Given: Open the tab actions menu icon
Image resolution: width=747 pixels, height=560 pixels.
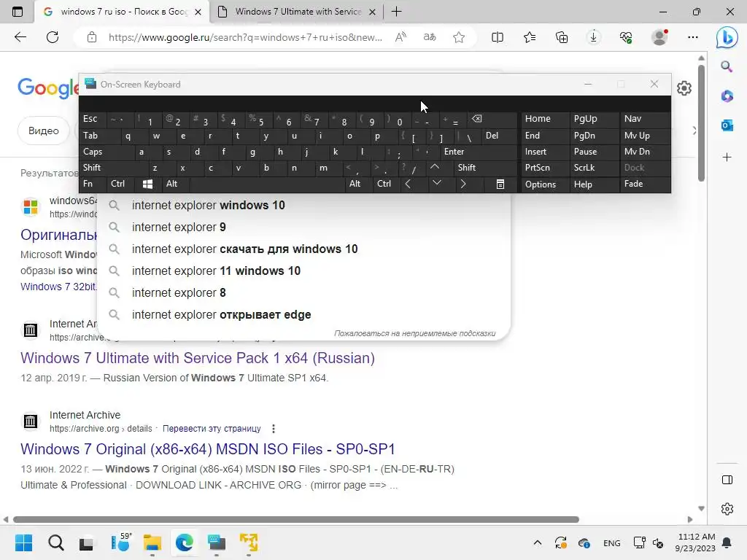Looking at the screenshot, I should (18, 12).
